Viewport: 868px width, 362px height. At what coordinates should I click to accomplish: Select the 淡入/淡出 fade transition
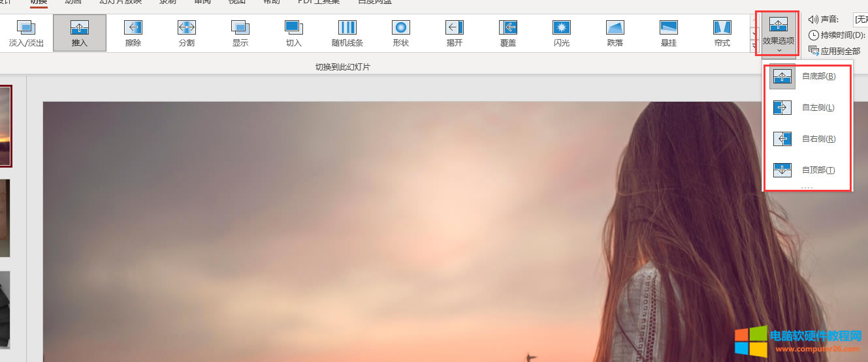[x=26, y=33]
